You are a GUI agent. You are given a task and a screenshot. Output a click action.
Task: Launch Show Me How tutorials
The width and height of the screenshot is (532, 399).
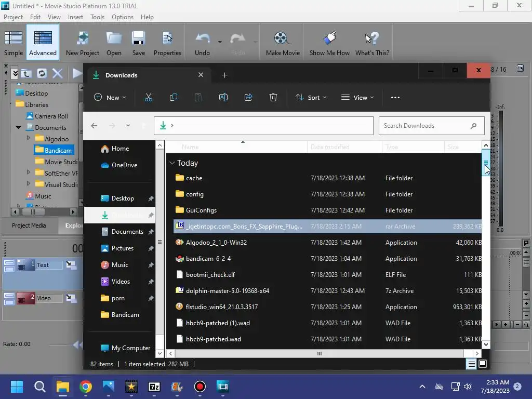329,43
